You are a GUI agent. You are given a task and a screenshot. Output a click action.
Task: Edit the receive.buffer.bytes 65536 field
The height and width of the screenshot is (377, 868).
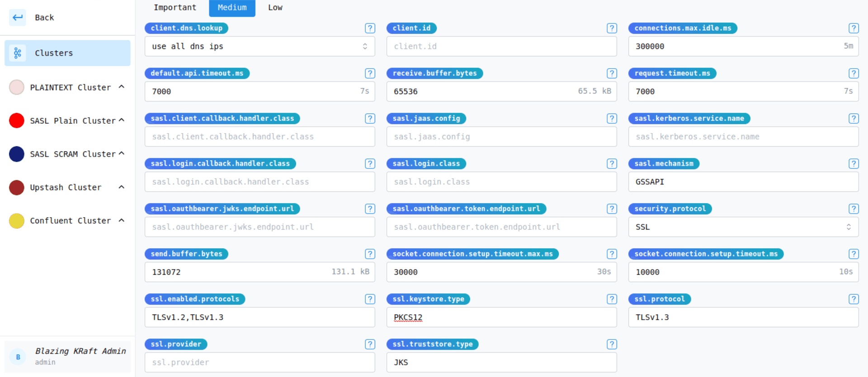click(x=502, y=91)
